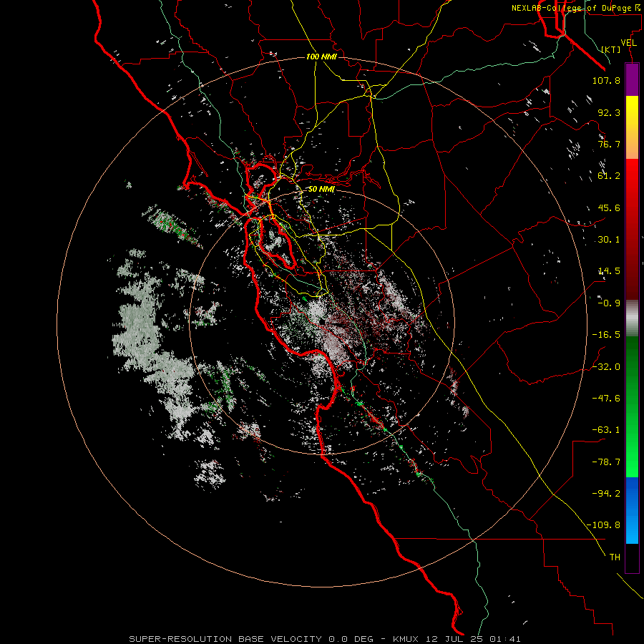Click the black TH band of the color bar

[632, 557]
